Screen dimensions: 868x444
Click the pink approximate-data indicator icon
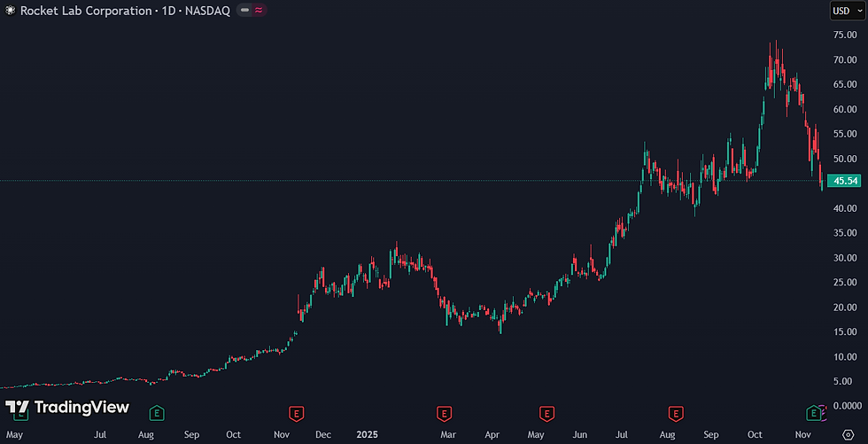[x=259, y=10]
